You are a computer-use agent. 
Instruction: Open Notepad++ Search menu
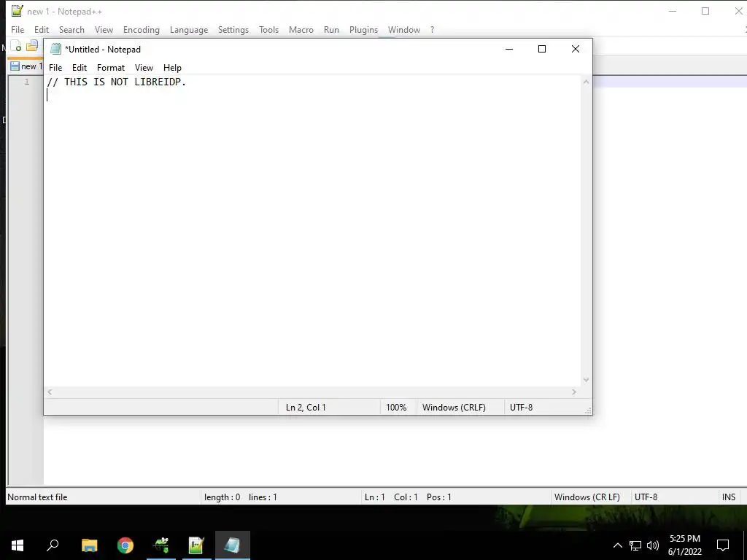point(71,29)
